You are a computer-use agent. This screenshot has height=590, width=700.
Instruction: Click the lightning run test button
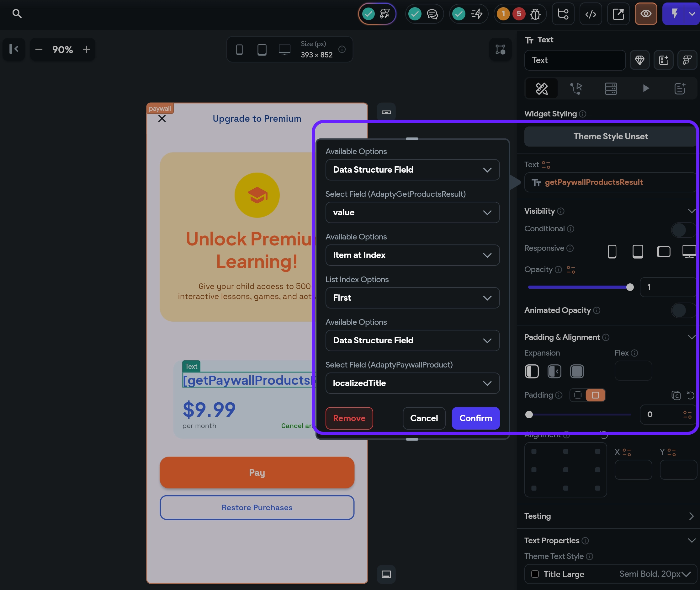(x=674, y=14)
